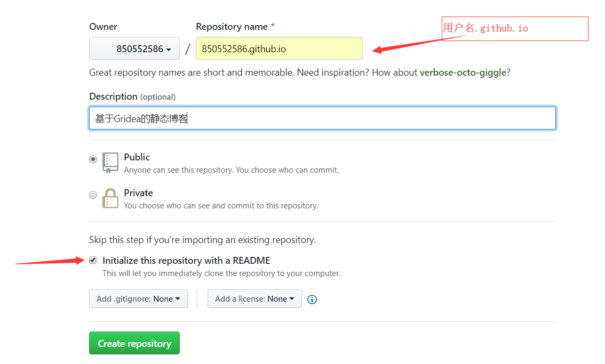This screenshot has width=605, height=364.
Task: Select the Public radio button
Action: coord(93,159)
